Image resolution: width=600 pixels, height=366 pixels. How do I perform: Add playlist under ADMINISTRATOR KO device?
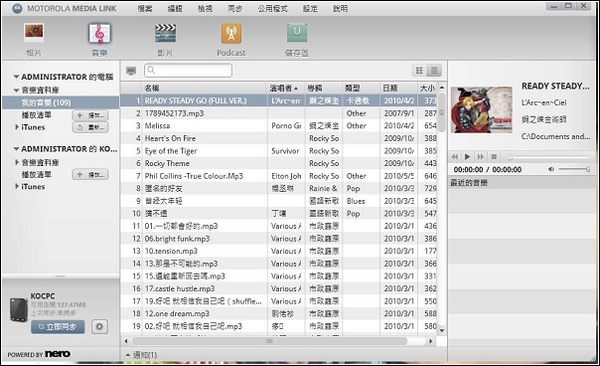(90, 175)
